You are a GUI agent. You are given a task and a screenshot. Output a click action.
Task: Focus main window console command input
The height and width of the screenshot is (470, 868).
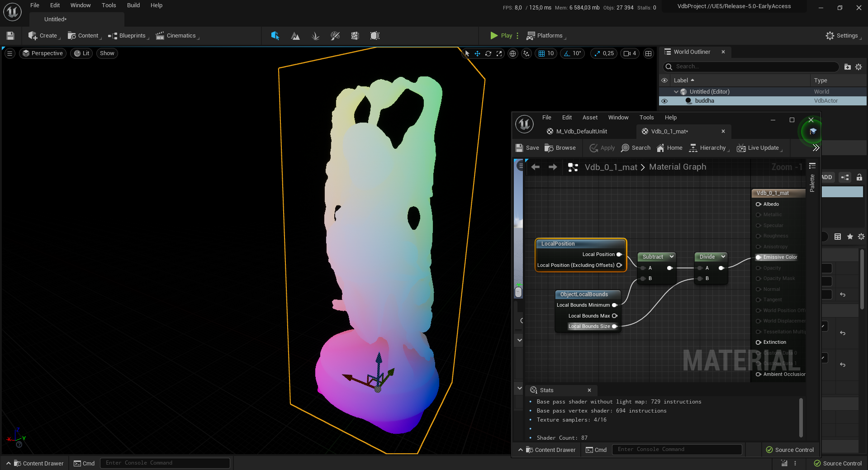[165, 463]
